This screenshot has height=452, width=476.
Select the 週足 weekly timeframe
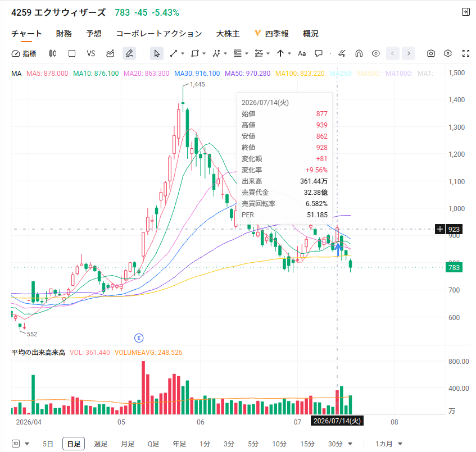click(101, 444)
